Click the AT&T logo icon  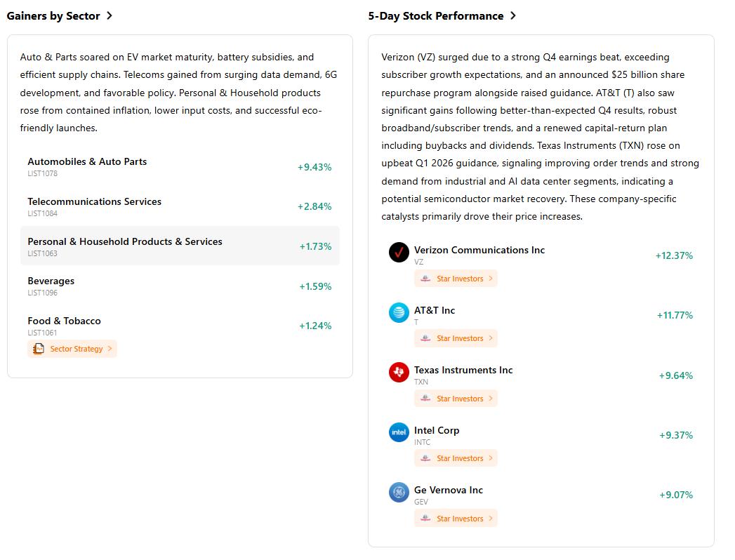pos(399,312)
